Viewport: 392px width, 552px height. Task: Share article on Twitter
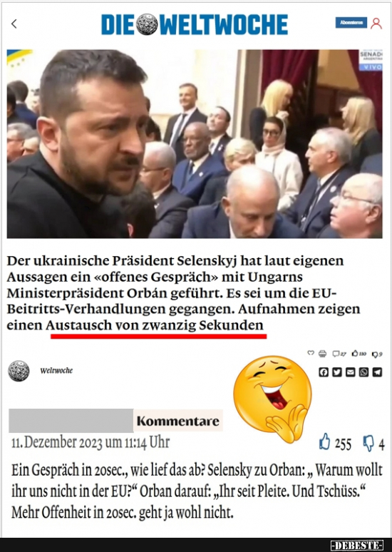[336, 372]
